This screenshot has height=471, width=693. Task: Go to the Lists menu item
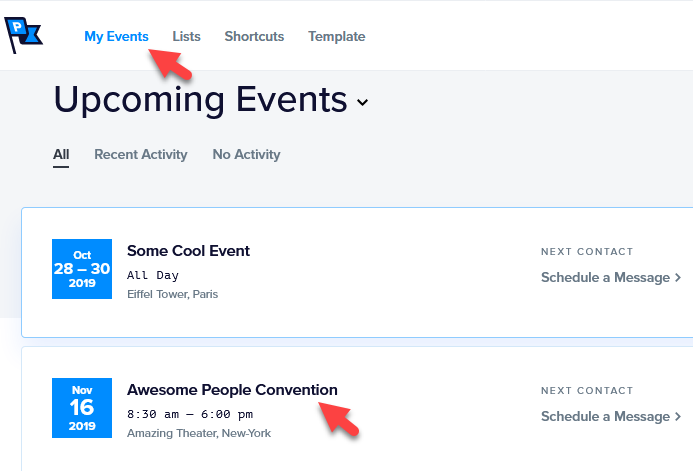point(187,36)
